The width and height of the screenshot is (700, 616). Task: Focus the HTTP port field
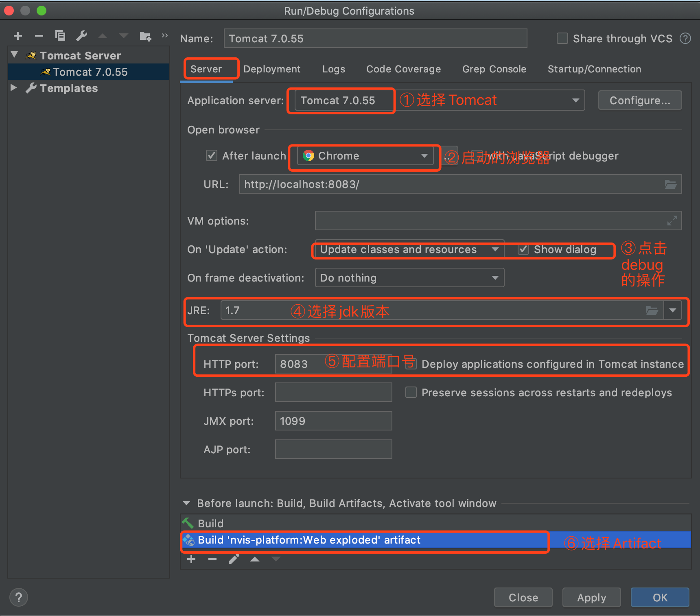[333, 364]
